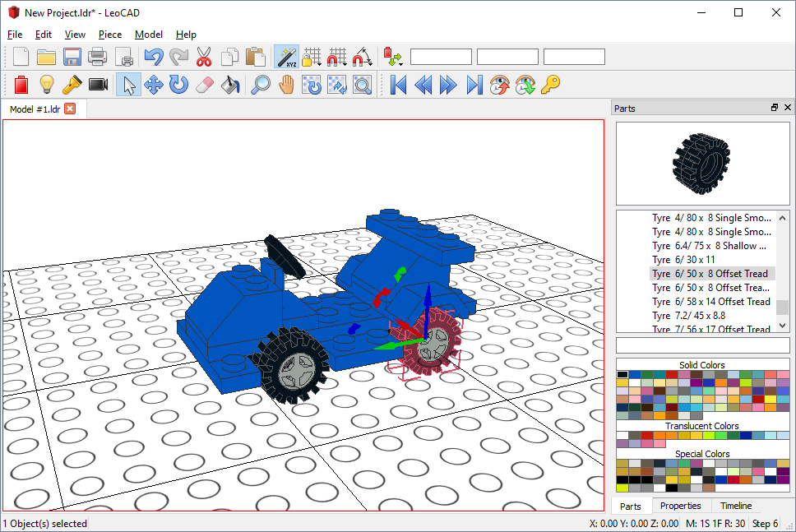Select Tyre 6/ 58 x 14 Offset Tread

pos(711,302)
